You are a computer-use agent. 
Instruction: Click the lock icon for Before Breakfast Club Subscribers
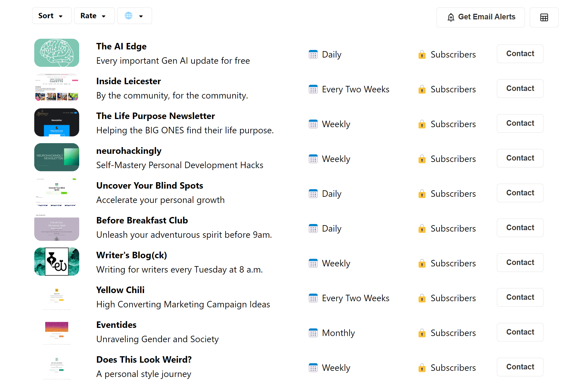[x=421, y=229]
